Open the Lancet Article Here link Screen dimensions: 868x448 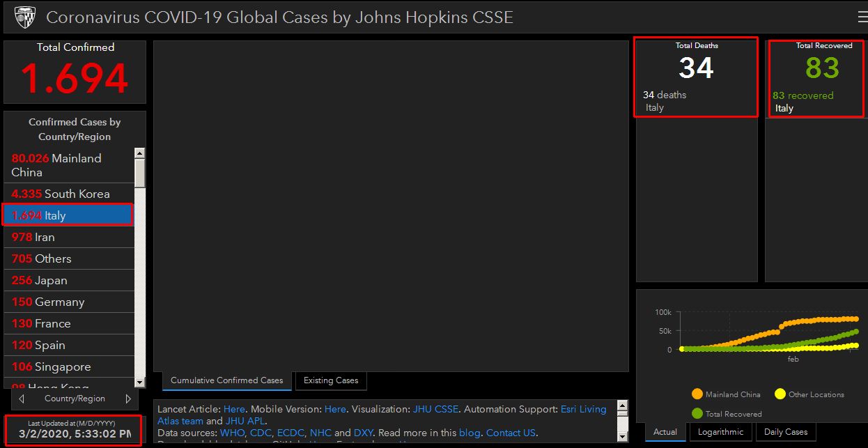pyautogui.click(x=234, y=409)
